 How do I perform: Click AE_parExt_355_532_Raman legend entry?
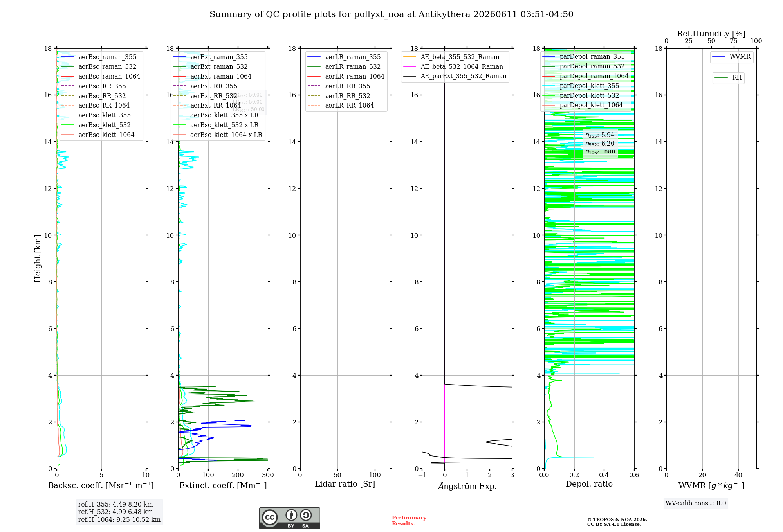(x=455, y=76)
